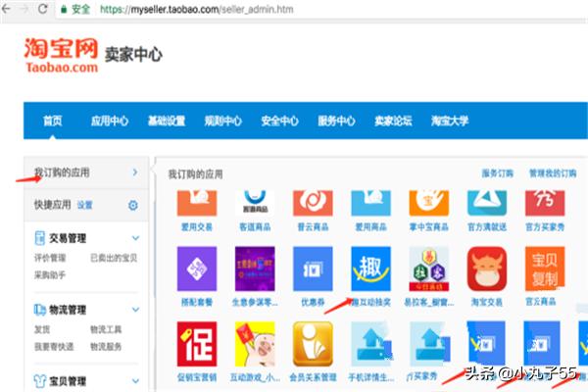Image resolution: width=588 pixels, height=392 pixels.
Task: Open the 物流工具 link
Action: point(106,329)
